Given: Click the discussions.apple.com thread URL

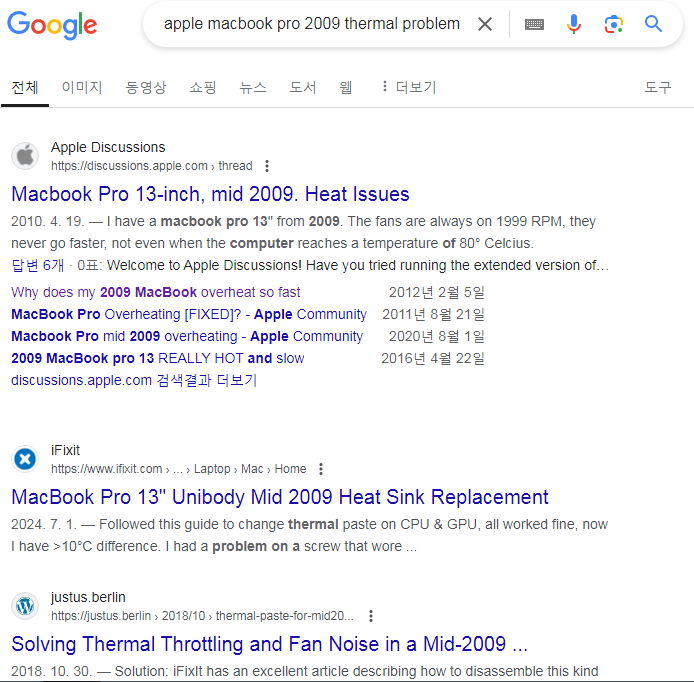Looking at the screenshot, I should click(x=151, y=166).
